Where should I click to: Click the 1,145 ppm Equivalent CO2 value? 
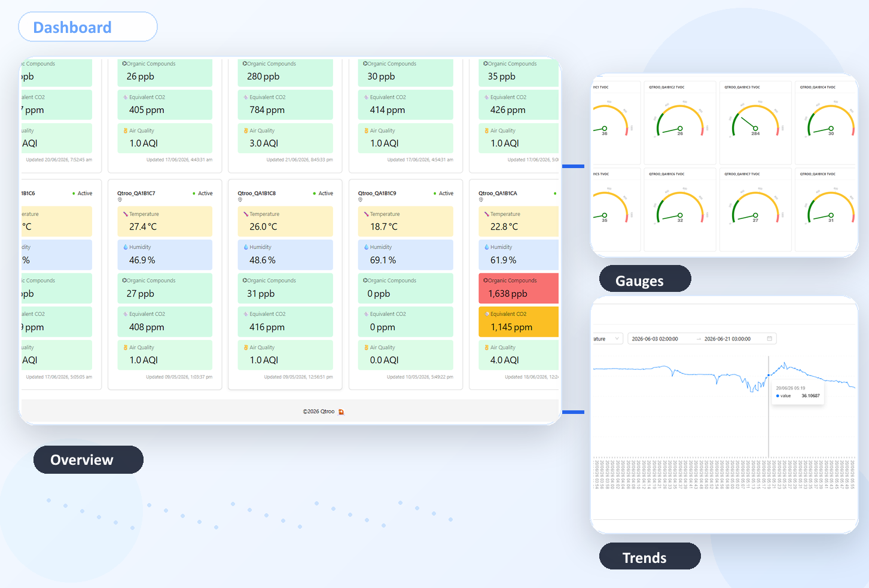[511, 327]
